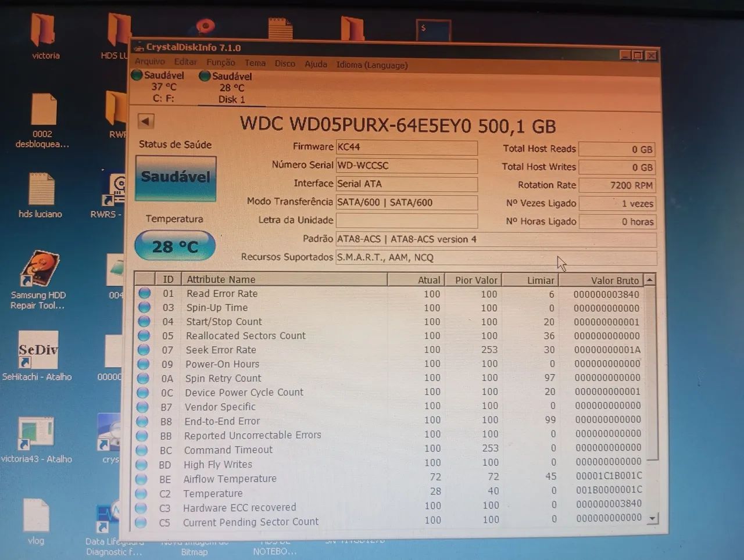Click the Total Host Writes value
Screen dimensions: 744x560
pyautogui.click(x=617, y=167)
